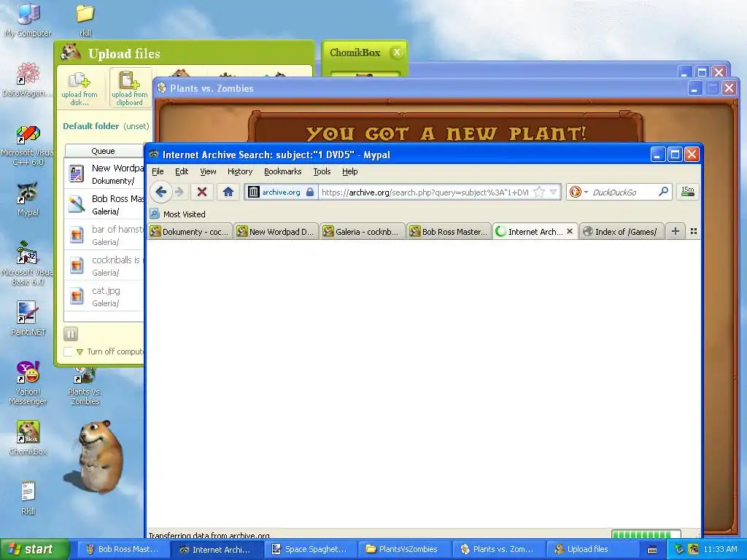Expand the Turn off computer green arrow
The height and width of the screenshot is (560, 747).
(80, 352)
